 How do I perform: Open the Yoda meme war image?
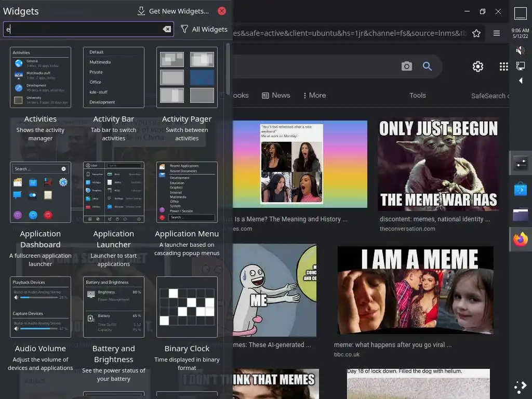[x=438, y=164]
